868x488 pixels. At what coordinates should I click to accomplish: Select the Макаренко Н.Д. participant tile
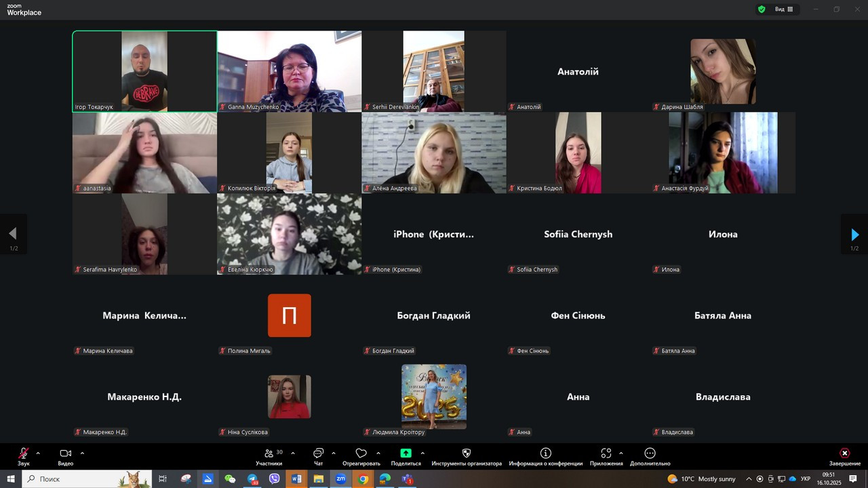coord(145,396)
